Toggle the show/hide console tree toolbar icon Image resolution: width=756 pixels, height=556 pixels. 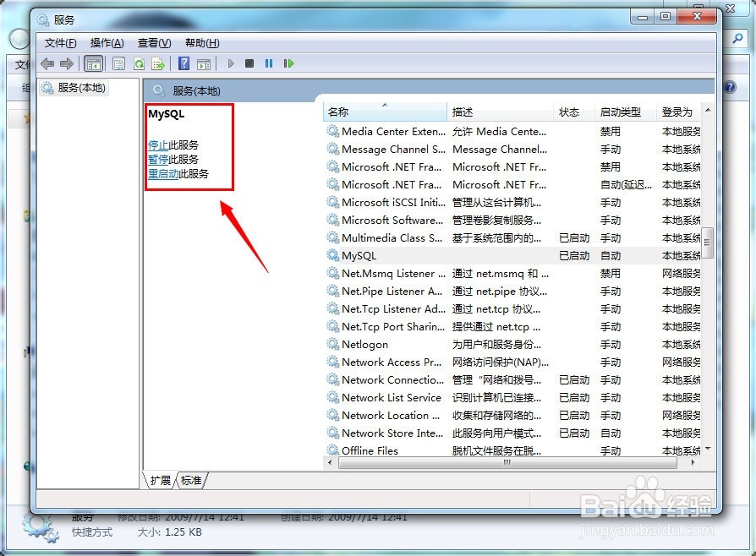click(93, 63)
